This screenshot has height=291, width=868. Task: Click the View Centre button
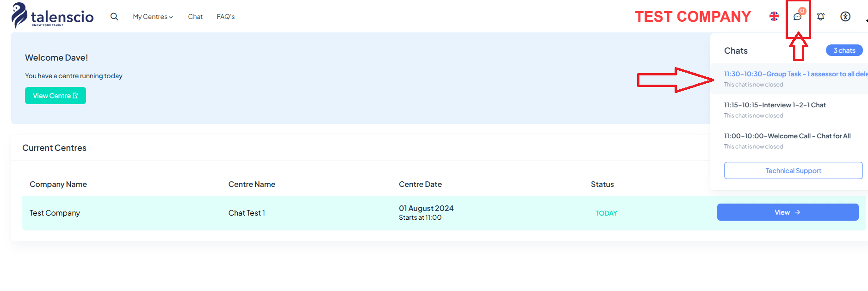[56, 96]
